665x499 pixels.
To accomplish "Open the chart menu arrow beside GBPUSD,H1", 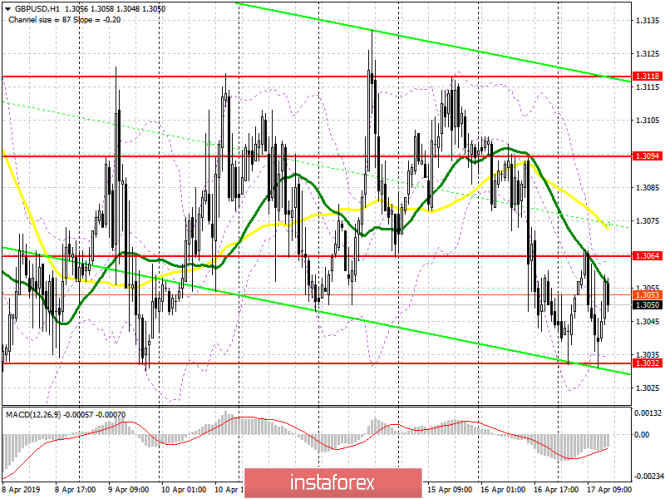I will (x=7, y=9).
